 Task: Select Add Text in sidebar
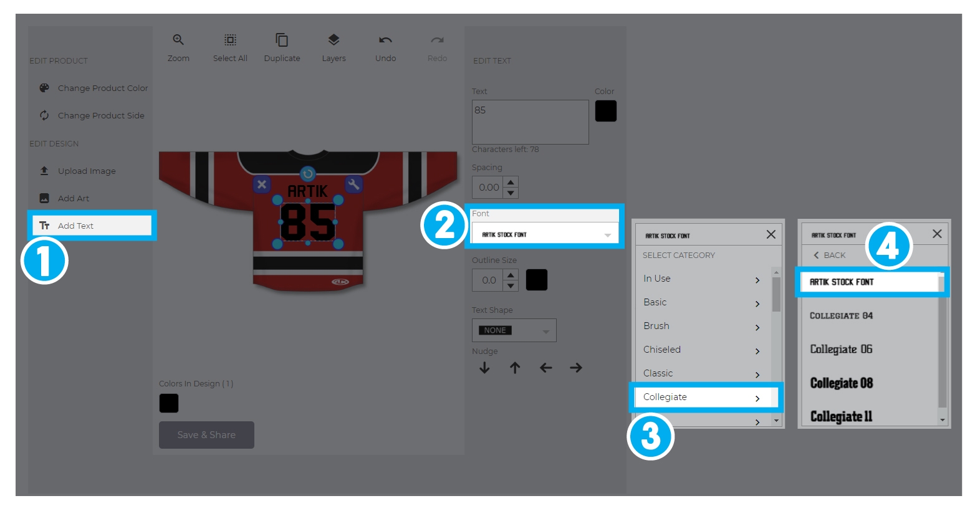tap(92, 226)
